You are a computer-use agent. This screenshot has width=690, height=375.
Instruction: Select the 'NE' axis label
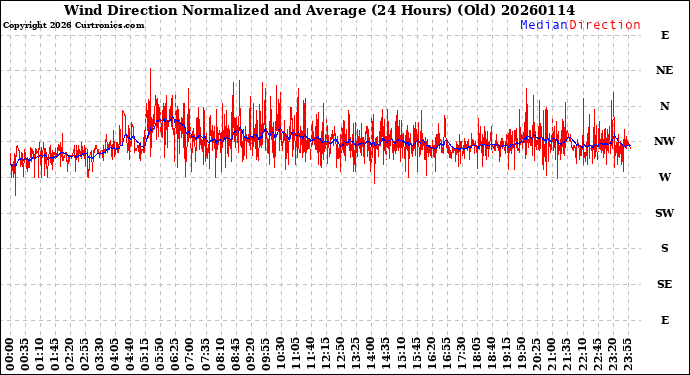pos(664,70)
